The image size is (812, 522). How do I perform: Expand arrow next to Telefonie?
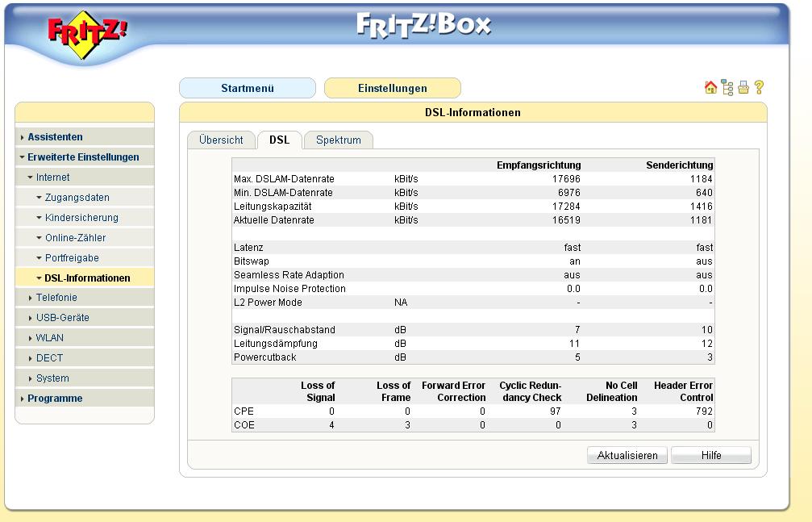point(31,298)
